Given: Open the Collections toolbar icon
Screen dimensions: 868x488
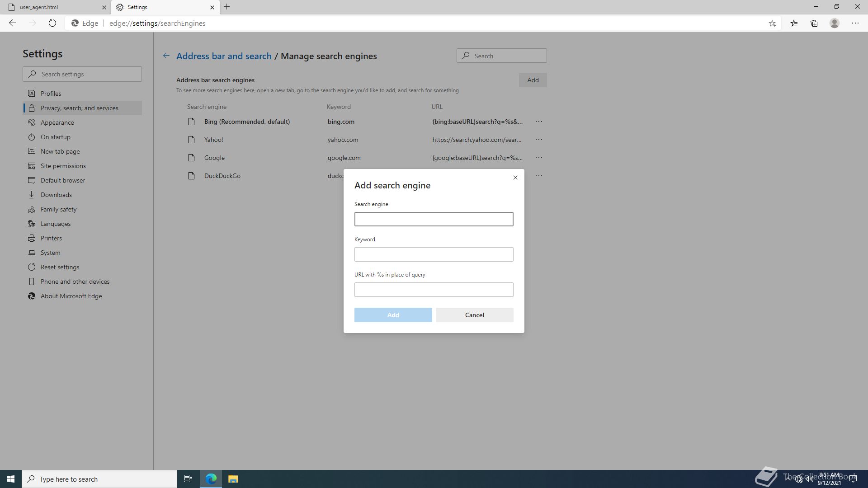Looking at the screenshot, I should pyautogui.click(x=814, y=23).
